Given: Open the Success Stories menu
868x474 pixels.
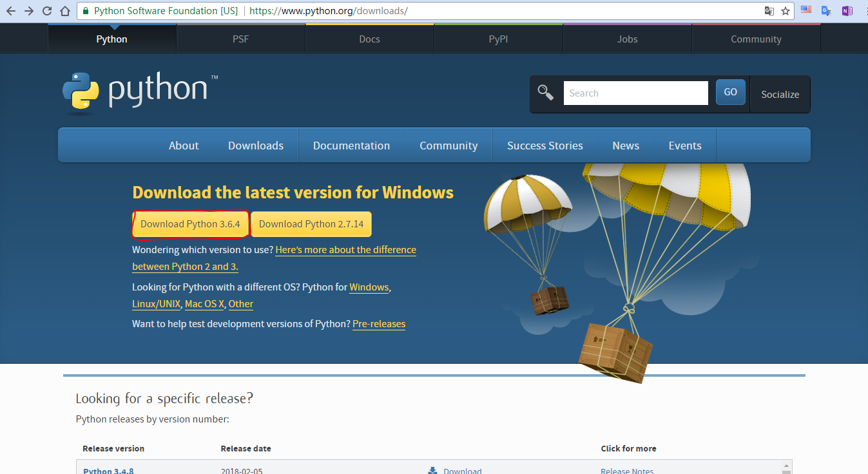Looking at the screenshot, I should pos(545,146).
